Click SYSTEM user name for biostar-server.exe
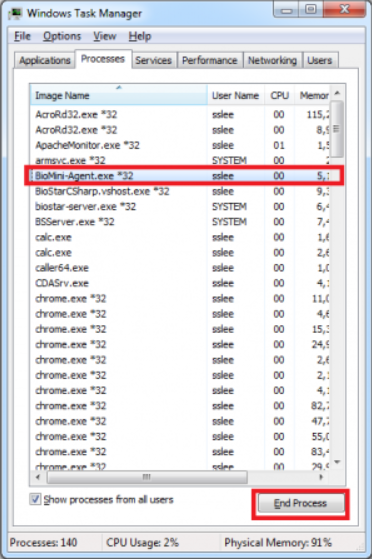This screenshot has height=559, width=372. tap(229, 207)
